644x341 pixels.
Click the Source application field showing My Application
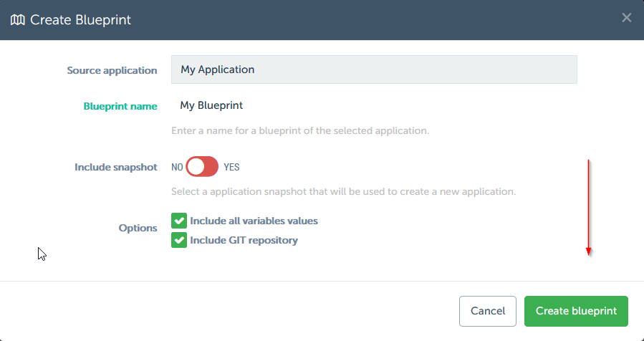[373, 69]
